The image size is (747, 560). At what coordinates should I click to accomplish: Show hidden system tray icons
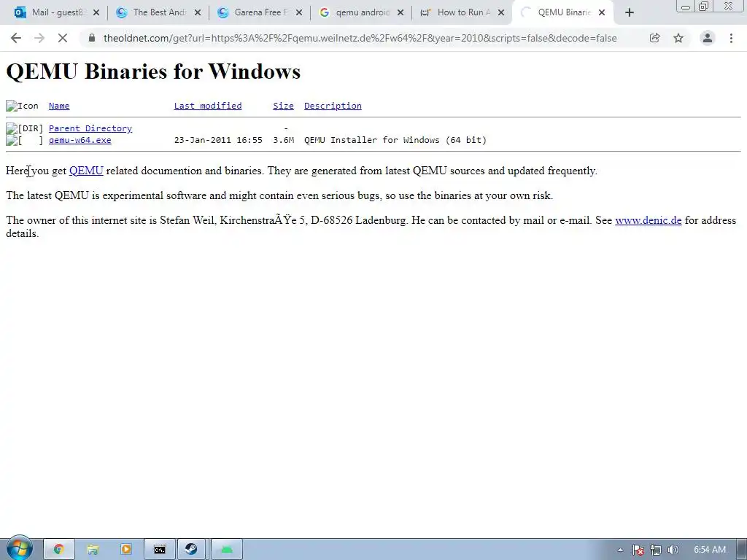[x=620, y=550]
